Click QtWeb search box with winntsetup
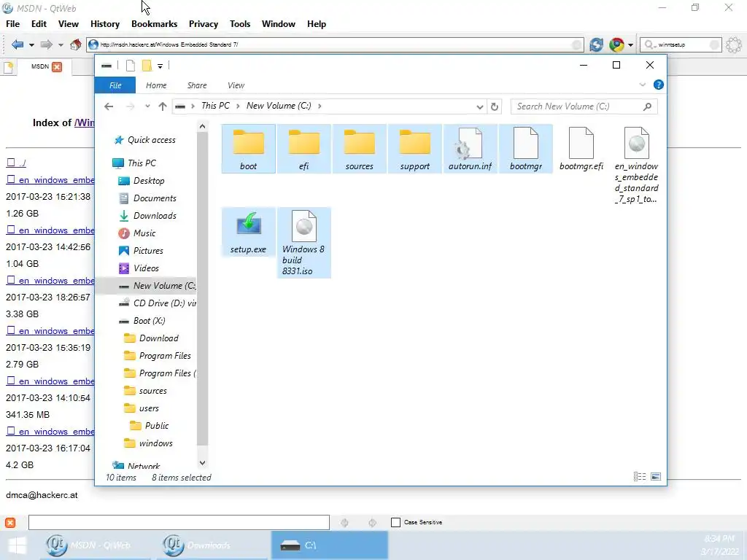Viewport: 747px width, 560px height. pyautogui.click(x=681, y=44)
